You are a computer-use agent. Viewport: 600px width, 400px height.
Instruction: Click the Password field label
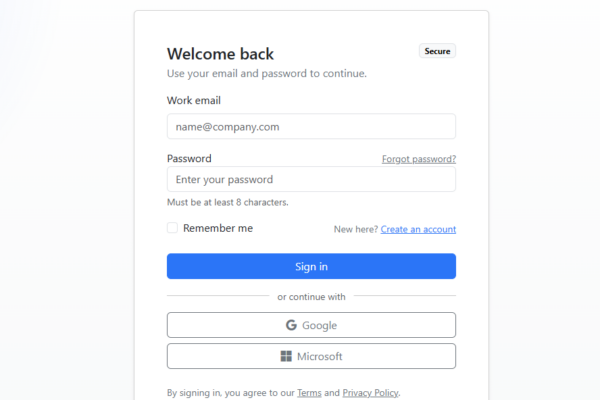click(x=189, y=158)
